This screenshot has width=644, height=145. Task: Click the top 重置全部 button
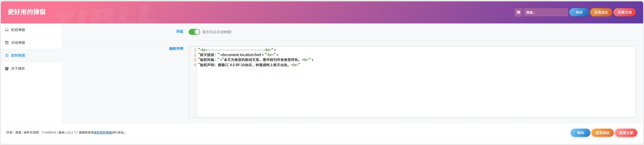pos(625,12)
